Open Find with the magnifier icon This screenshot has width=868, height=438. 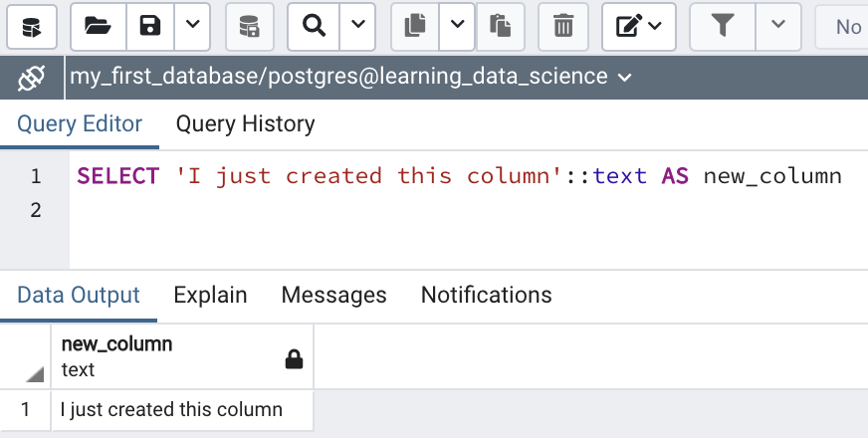coord(315,26)
